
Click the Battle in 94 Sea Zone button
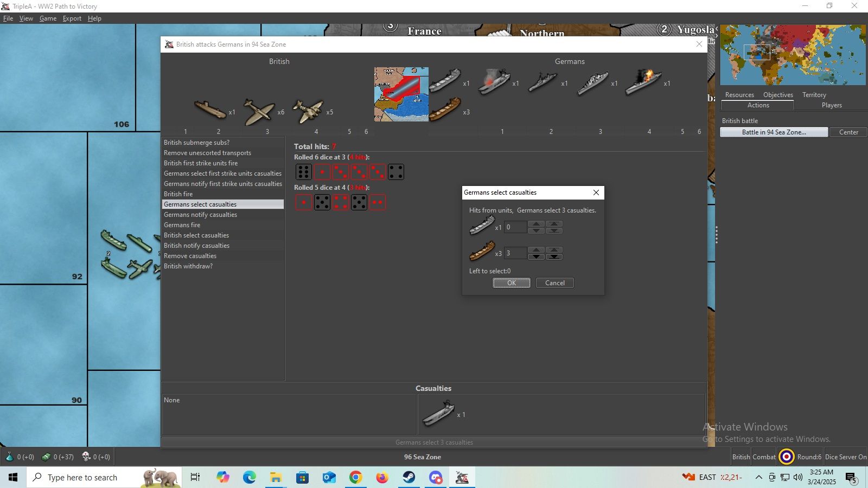tap(774, 132)
